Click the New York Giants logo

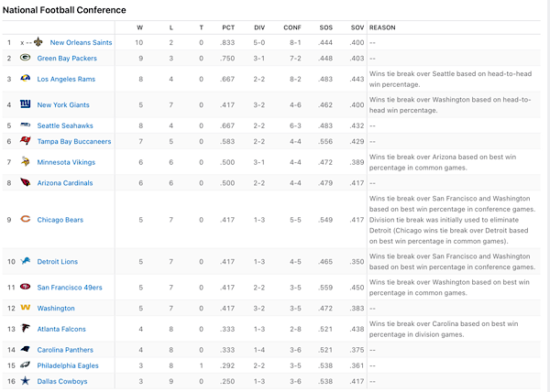[25, 105]
